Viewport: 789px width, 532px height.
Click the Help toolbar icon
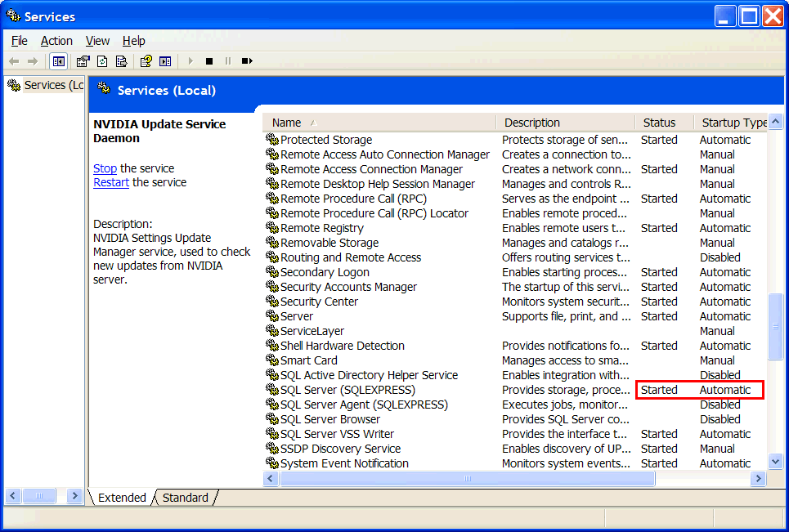pyautogui.click(x=146, y=61)
